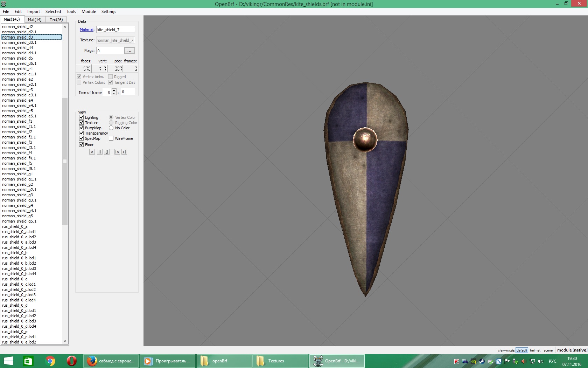
Task: Open the clock showing 19:30
Action: coord(572,361)
